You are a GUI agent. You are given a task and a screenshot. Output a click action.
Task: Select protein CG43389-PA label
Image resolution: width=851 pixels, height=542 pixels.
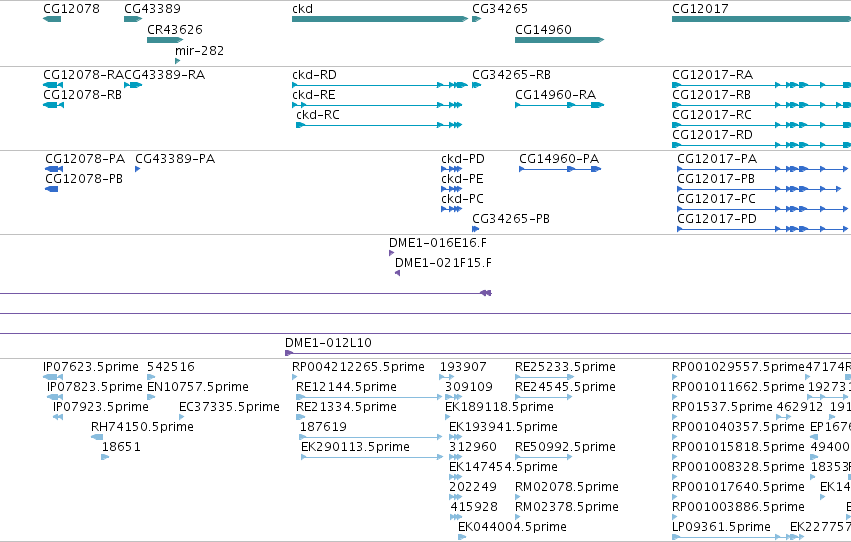pos(175,159)
